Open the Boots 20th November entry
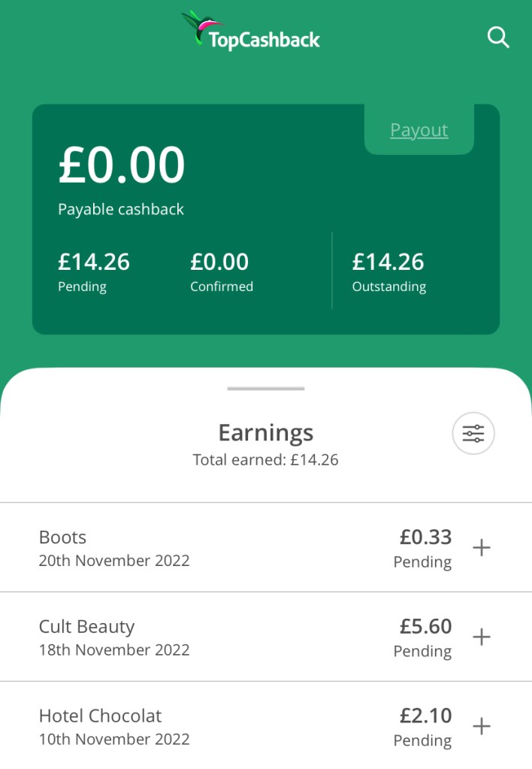Image resolution: width=532 pixels, height=769 pixels. [114, 548]
